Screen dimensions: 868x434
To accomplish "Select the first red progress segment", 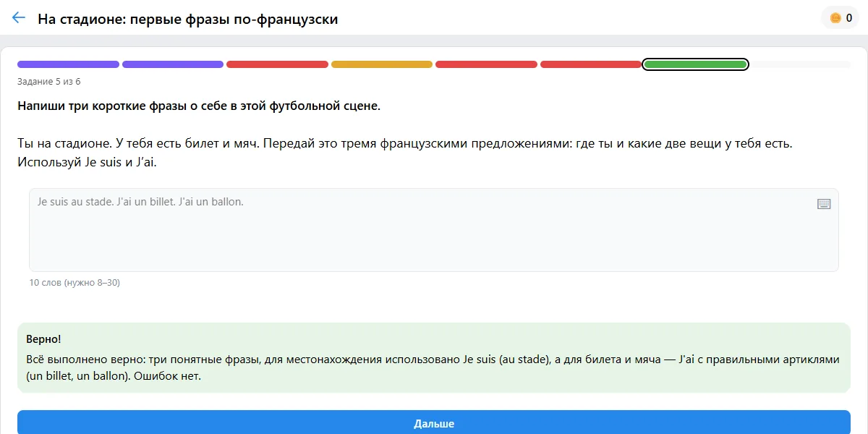I will tap(277, 64).
